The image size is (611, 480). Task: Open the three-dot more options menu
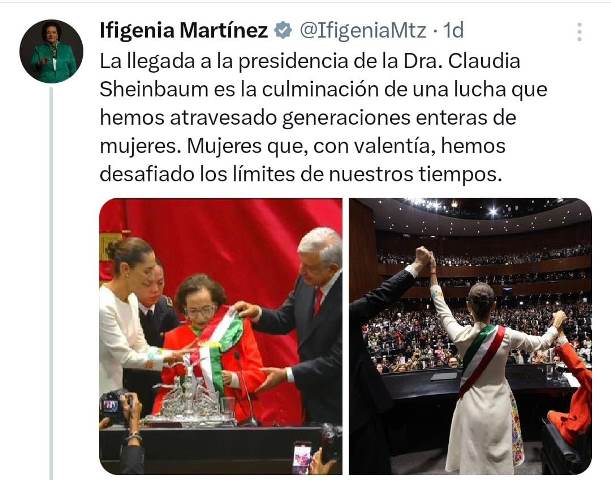[579, 32]
